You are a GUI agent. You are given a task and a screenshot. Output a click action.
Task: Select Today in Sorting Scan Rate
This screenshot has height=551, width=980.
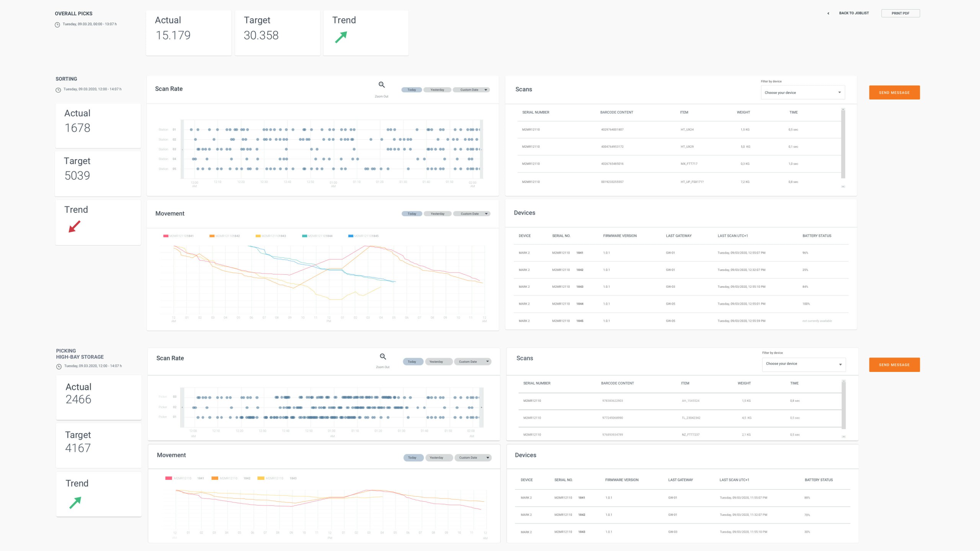coord(412,90)
